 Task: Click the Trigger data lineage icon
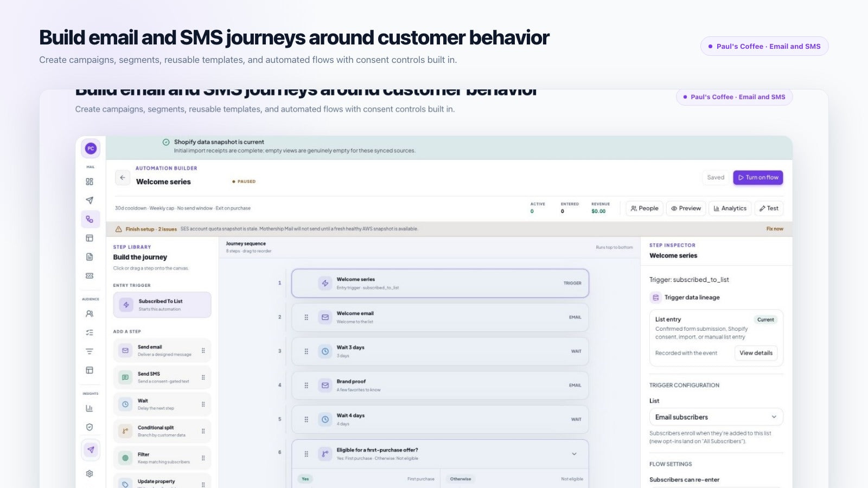[655, 297]
